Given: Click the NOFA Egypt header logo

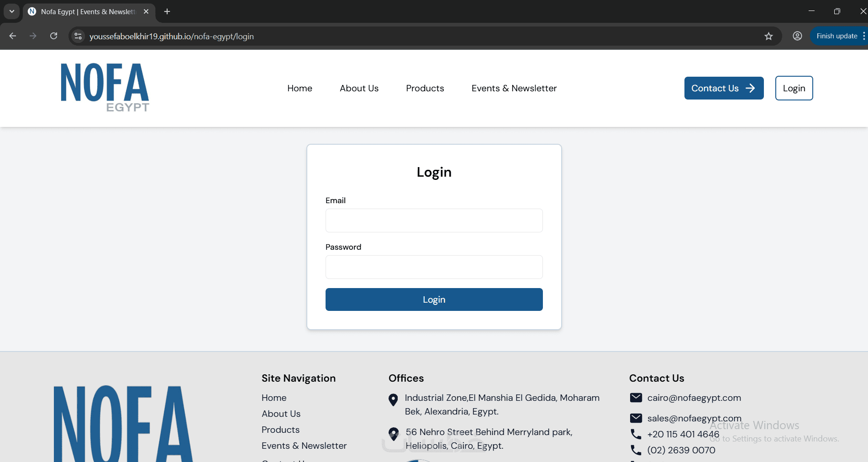Looking at the screenshot, I should coord(105,87).
